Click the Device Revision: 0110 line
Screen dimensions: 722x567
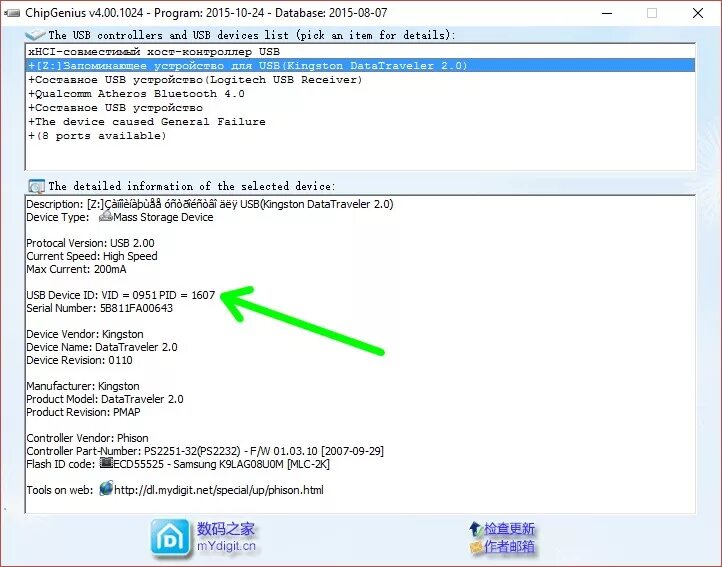pos(79,360)
